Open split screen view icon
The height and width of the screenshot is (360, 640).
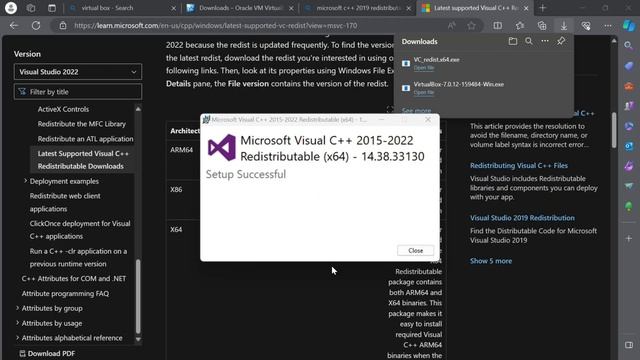[x=498, y=25]
